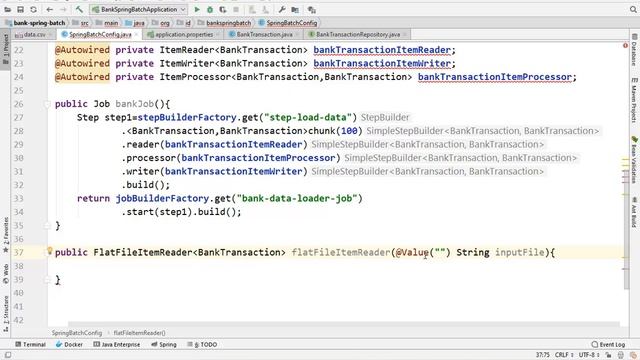Click the rightmost status bar icon
The height and width of the screenshot is (360, 640).
[633, 355]
